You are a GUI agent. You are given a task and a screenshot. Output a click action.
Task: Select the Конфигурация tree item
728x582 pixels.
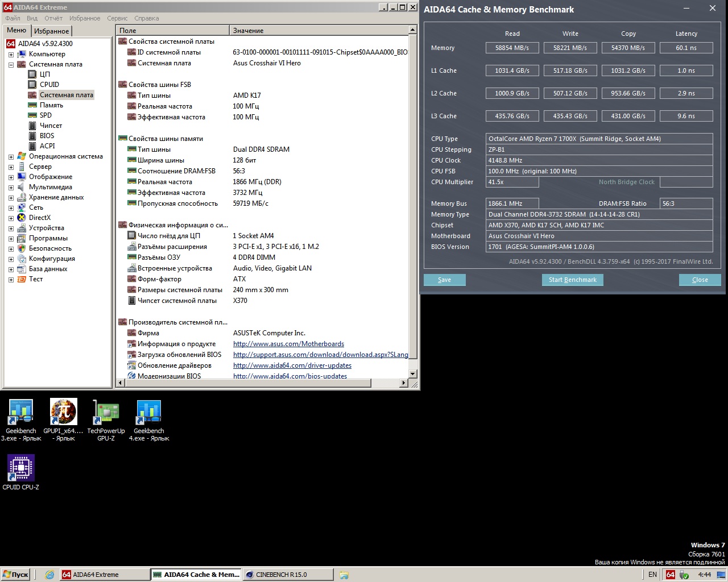click(52, 259)
